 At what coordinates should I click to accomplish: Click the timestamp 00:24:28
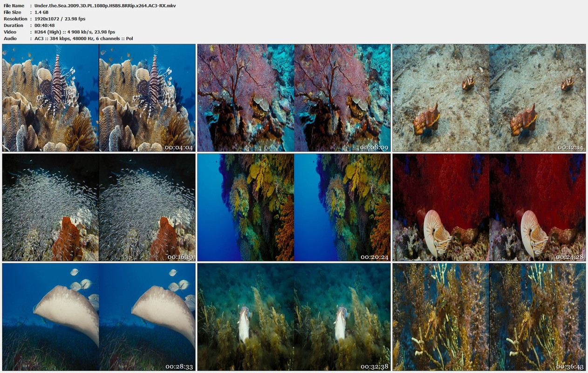tap(569, 257)
